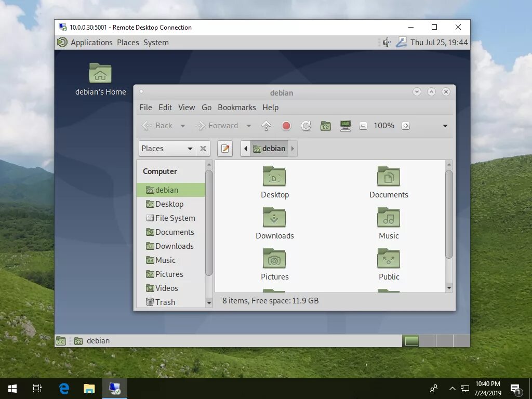This screenshot has width=532, height=399.
Task: Select the Pictures folder icon in file view
Action: [274, 258]
